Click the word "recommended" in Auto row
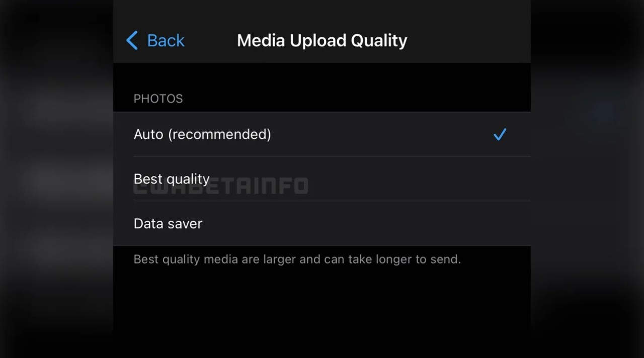The height and width of the screenshot is (358, 644). click(219, 134)
